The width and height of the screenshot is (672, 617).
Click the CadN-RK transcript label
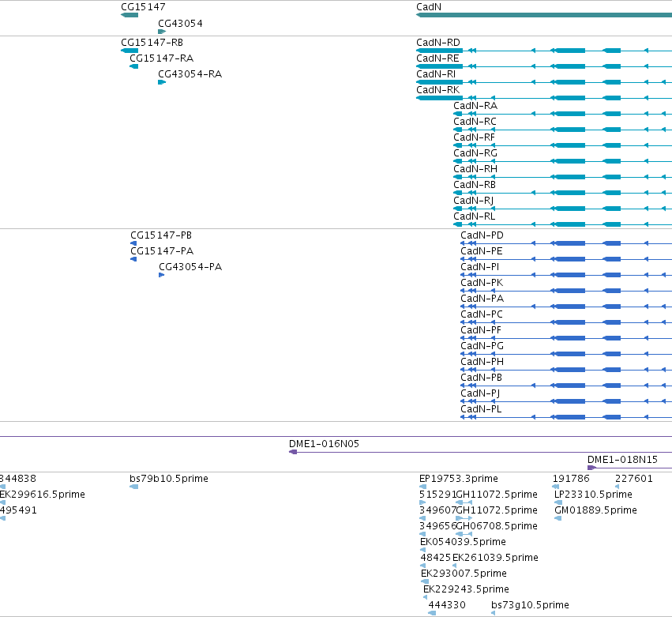438,90
